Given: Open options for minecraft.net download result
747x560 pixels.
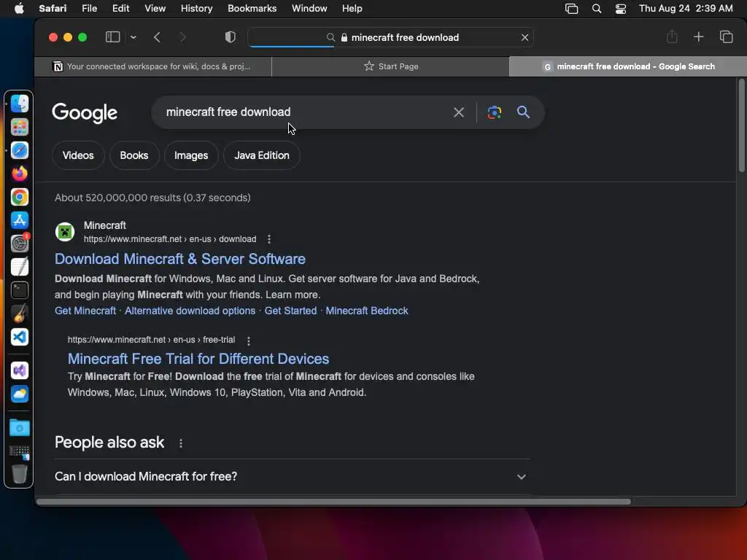Looking at the screenshot, I should click(x=269, y=239).
